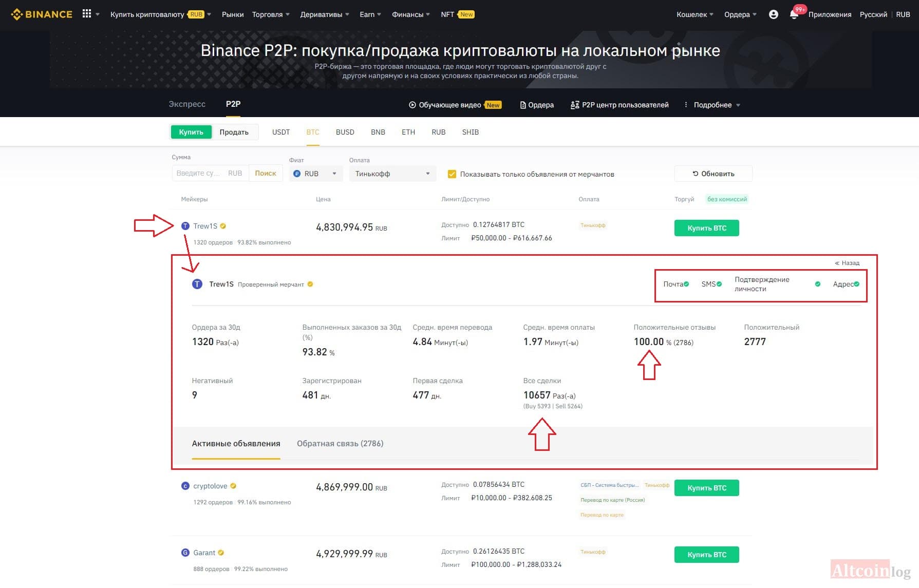Select the SHIB currency tab
919x588 pixels.
470,132
